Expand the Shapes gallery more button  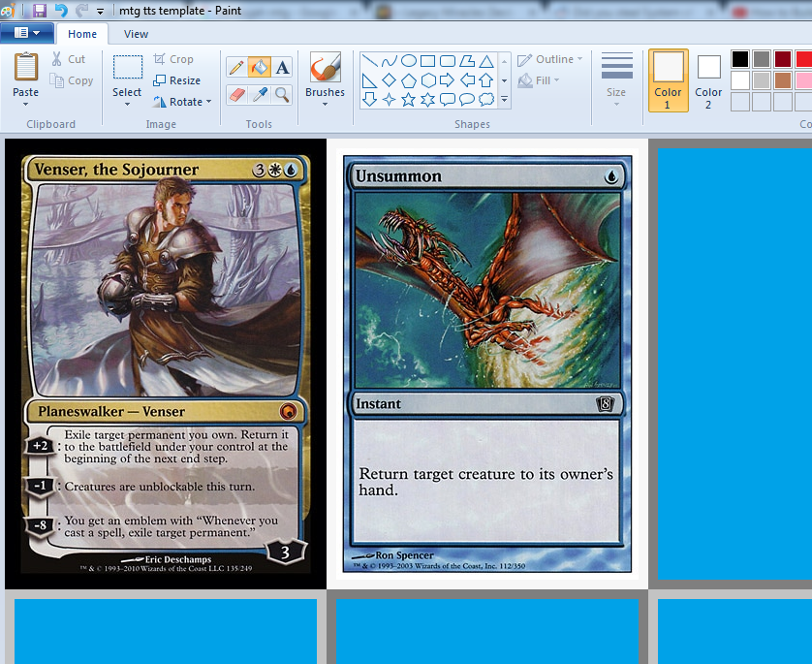tap(505, 99)
